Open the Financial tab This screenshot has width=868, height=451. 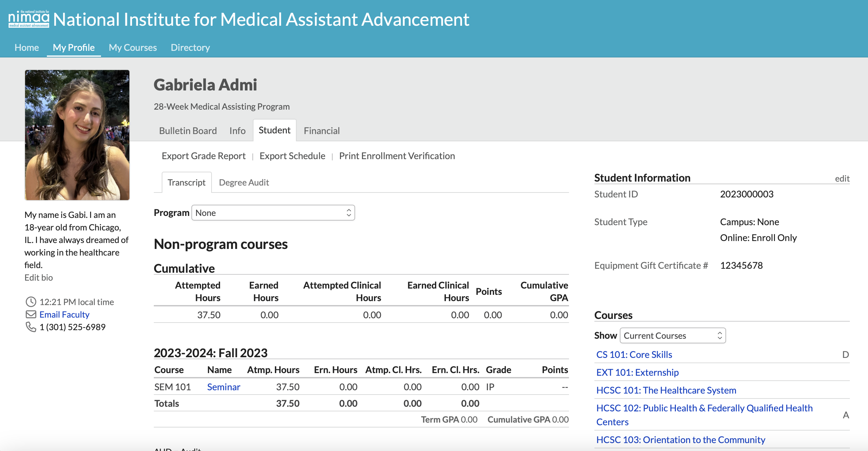click(321, 131)
